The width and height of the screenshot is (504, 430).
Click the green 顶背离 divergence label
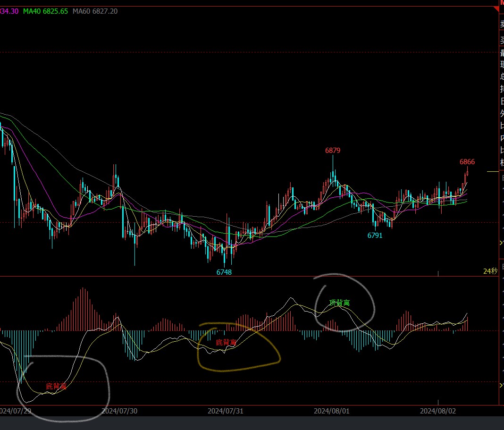coord(339,303)
